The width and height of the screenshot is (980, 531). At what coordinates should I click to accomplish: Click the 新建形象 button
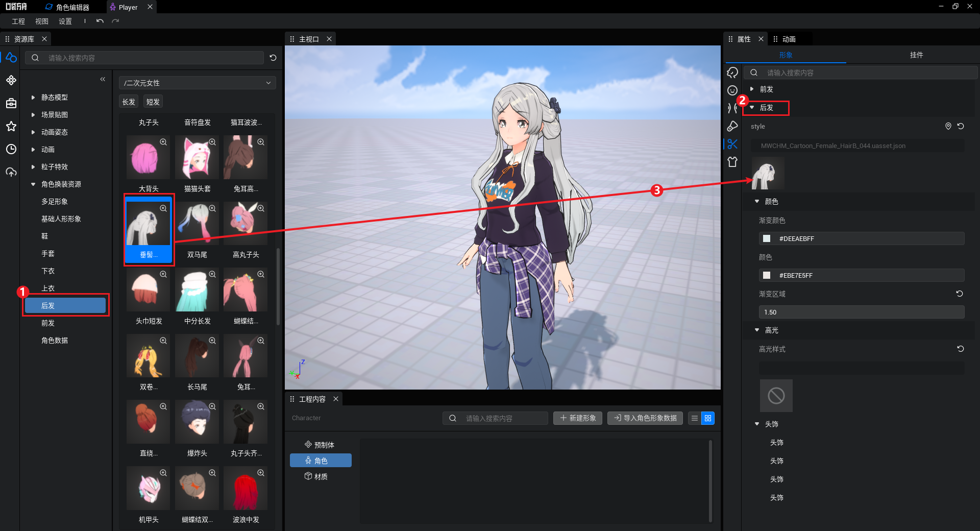coord(578,418)
